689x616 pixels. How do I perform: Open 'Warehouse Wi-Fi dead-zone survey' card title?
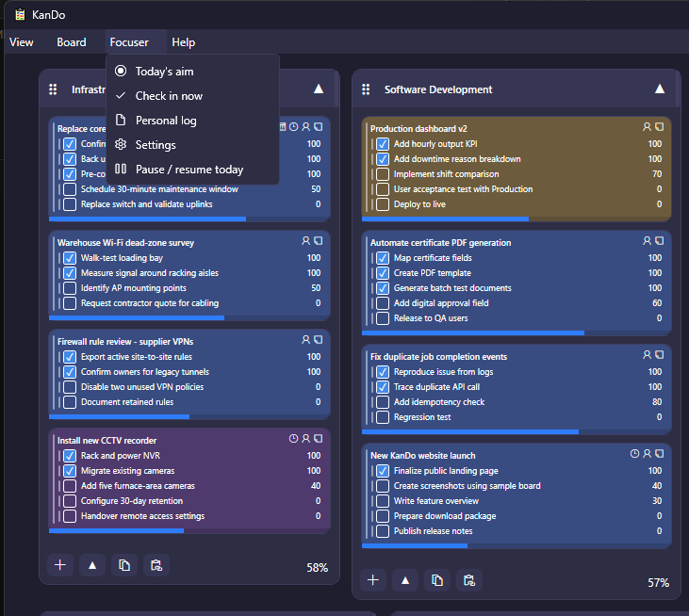pos(125,243)
